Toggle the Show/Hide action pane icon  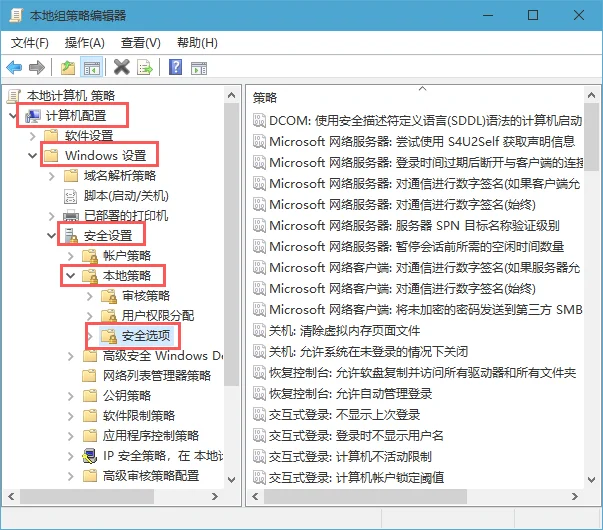click(199, 68)
